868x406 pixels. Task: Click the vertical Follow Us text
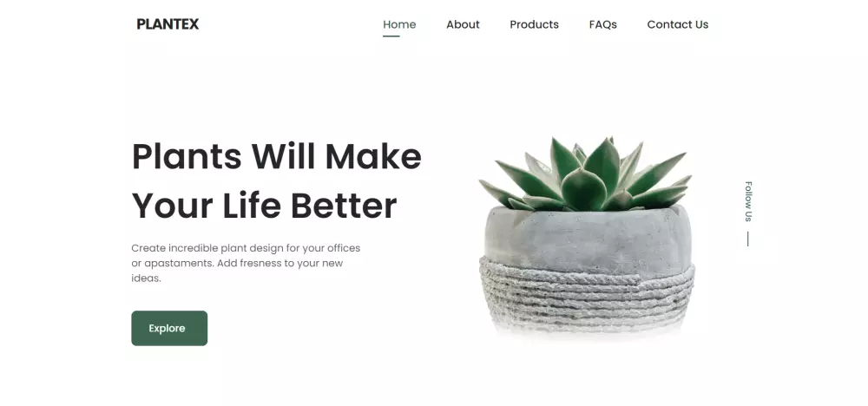(748, 201)
